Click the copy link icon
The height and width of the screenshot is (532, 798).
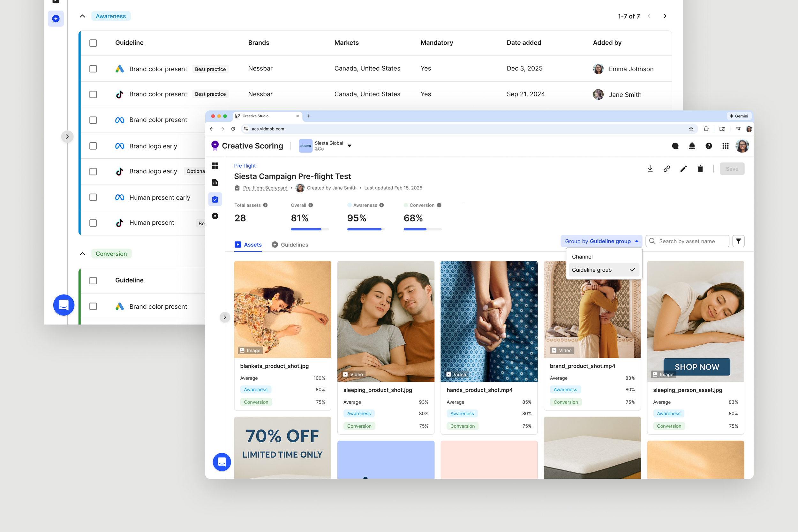click(667, 169)
